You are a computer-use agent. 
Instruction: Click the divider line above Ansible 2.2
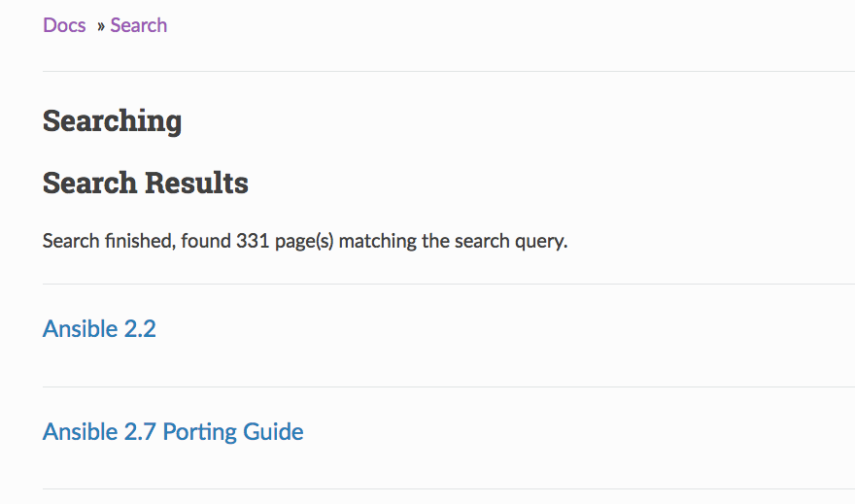click(x=447, y=284)
